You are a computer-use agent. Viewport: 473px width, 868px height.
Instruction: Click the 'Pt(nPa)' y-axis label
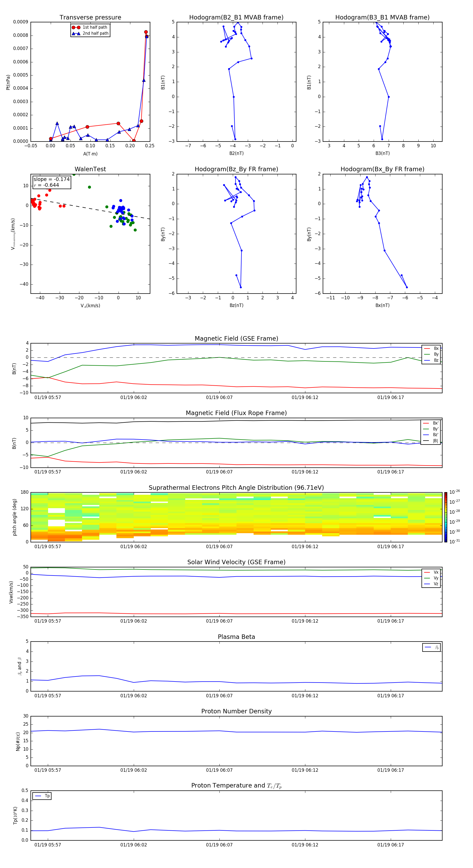[8, 82]
